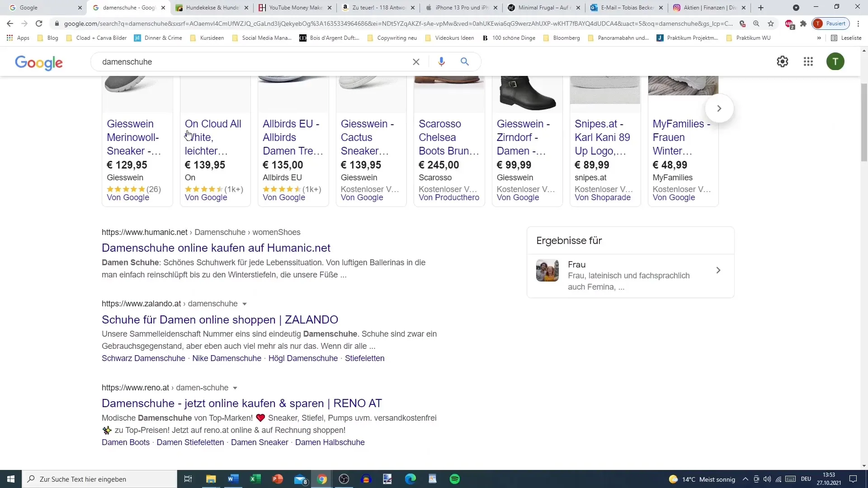The image size is (868, 488).
Task: Open the notification center icon
Action: tap(853, 479)
